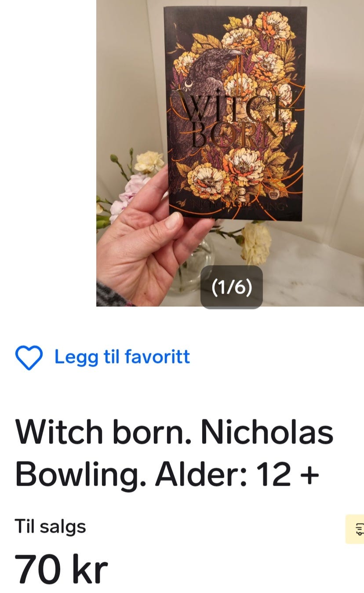Screen dimensions: 364x593
Task: Click the Witch Born book cover title
Action: (x=233, y=118)
